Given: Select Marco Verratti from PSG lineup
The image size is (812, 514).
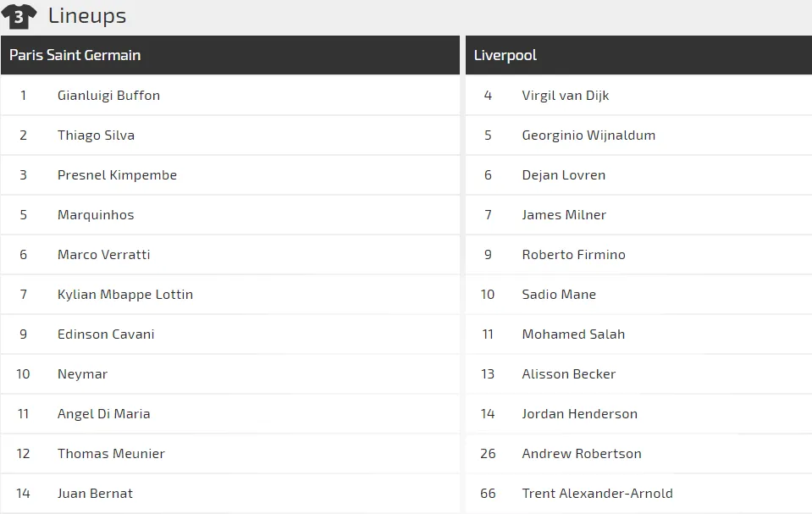Looking at the screenshot, I should [230, 254].
